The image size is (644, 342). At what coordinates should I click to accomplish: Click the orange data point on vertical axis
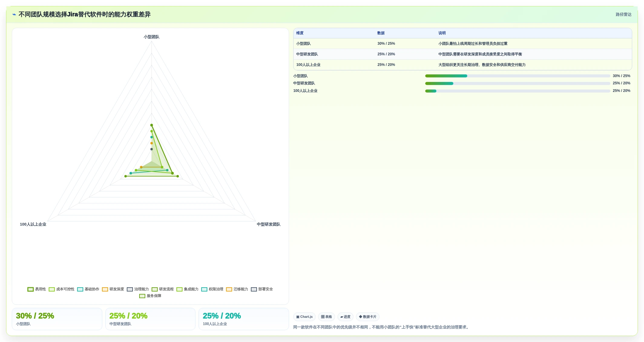pos(152,143)
